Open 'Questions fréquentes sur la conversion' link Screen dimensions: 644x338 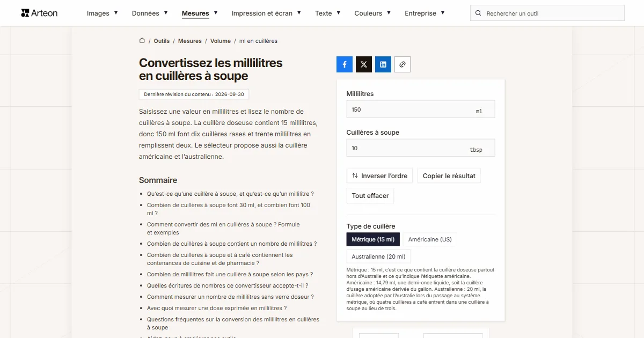tap(233, 324)
